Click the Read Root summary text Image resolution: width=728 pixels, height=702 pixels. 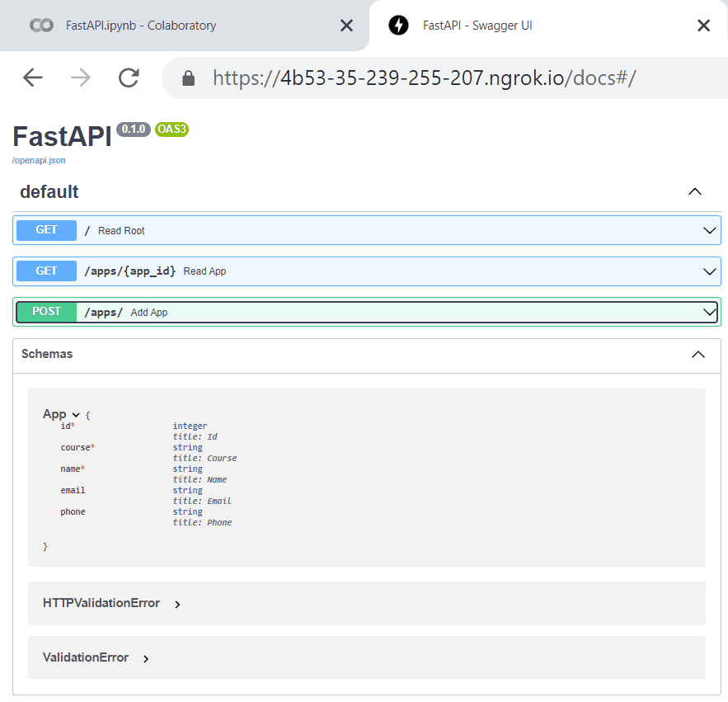[x=121, y=231]
